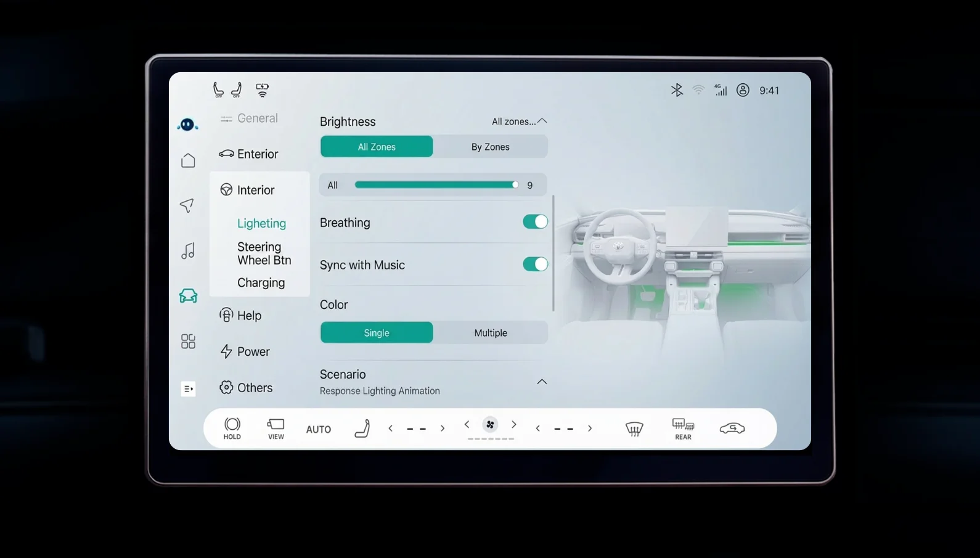The height and width of the screenshot is (558, 980).
Task: Choose the Multiple color mode
Action: [x=491, y=333]
